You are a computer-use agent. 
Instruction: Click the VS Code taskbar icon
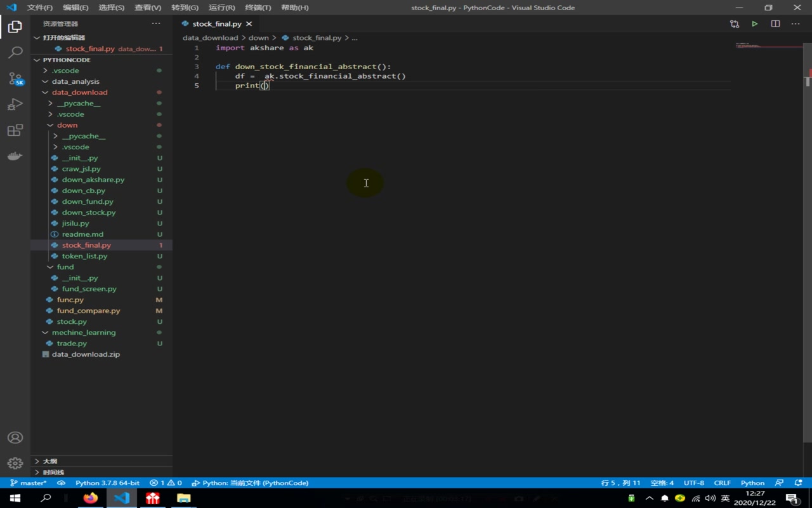click(122, 498)
